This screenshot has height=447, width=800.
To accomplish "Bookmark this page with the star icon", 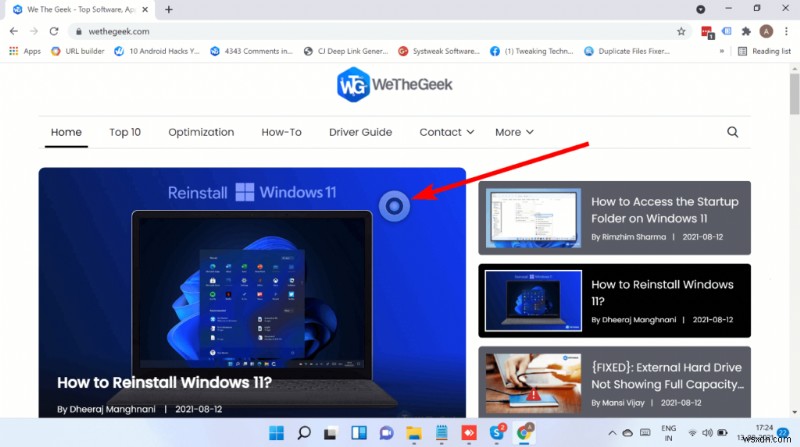I will coord(681,31).
